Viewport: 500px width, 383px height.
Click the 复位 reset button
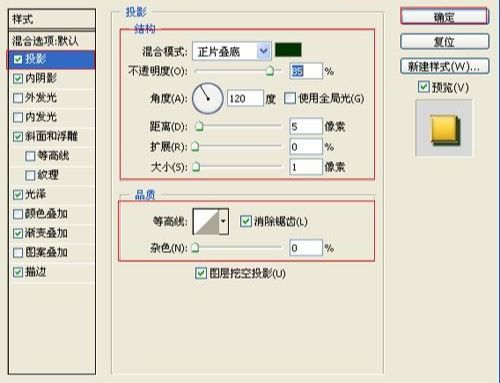click(x=444, y=42)
